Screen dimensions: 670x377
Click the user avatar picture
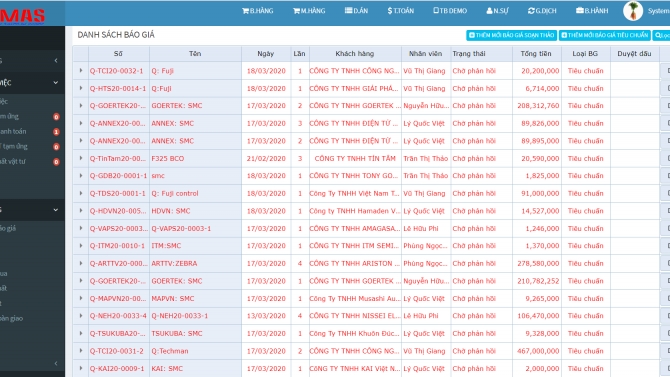633,11
